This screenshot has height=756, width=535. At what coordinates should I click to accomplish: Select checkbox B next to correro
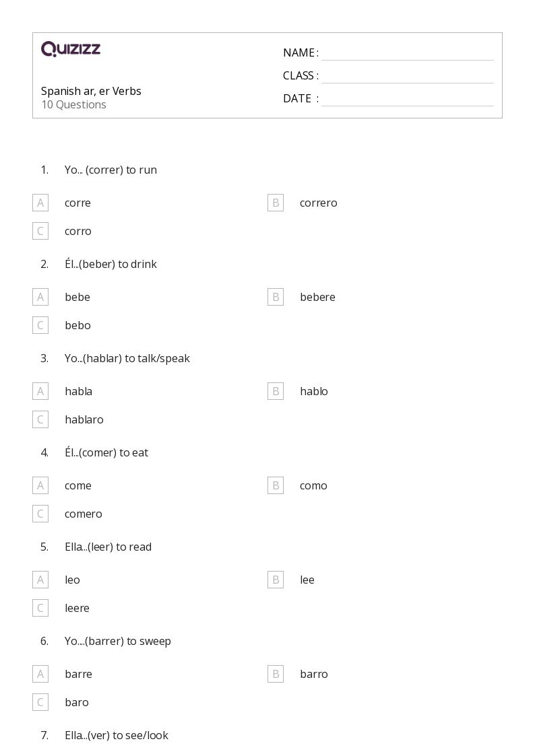[276, 203]
